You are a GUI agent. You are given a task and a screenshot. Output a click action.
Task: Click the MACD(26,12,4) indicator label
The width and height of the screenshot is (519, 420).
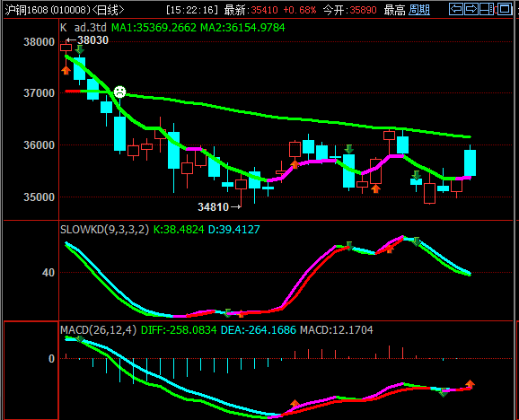98,330
